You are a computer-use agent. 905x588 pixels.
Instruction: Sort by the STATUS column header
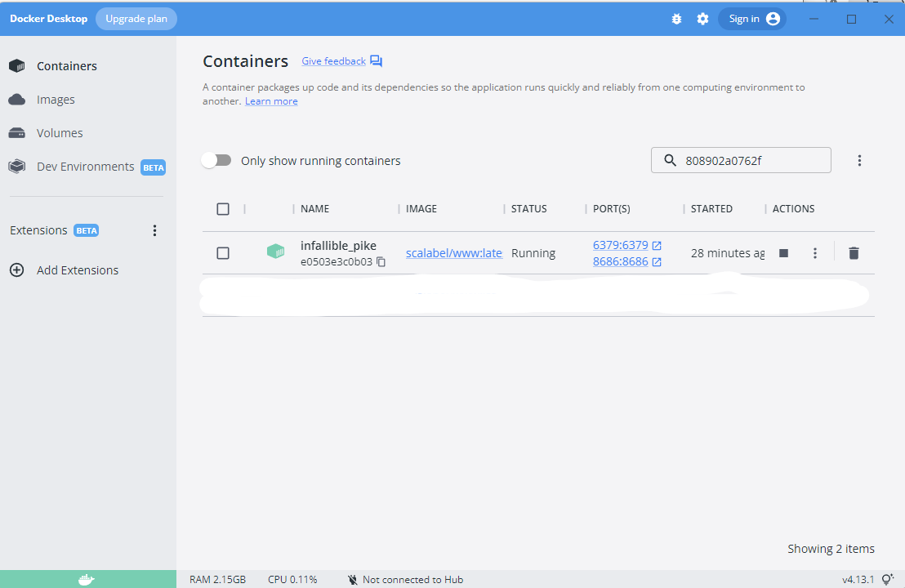(x=528, y=209)
